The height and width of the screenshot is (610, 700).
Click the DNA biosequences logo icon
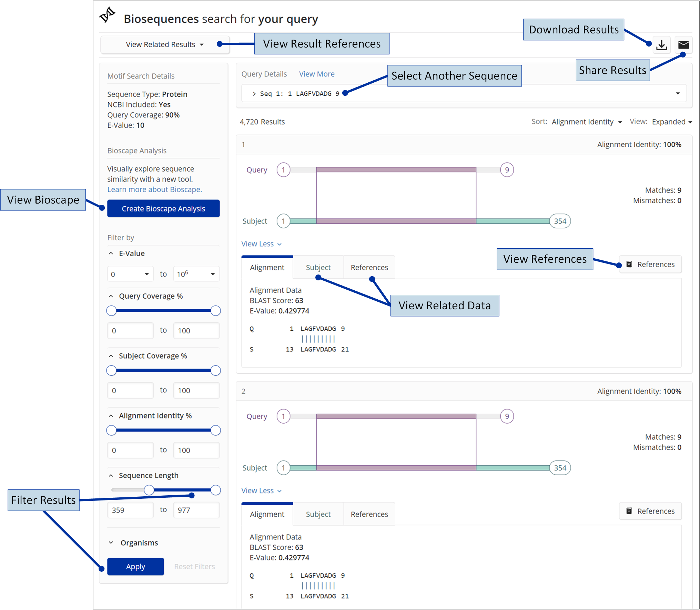[x=108, y=15]
